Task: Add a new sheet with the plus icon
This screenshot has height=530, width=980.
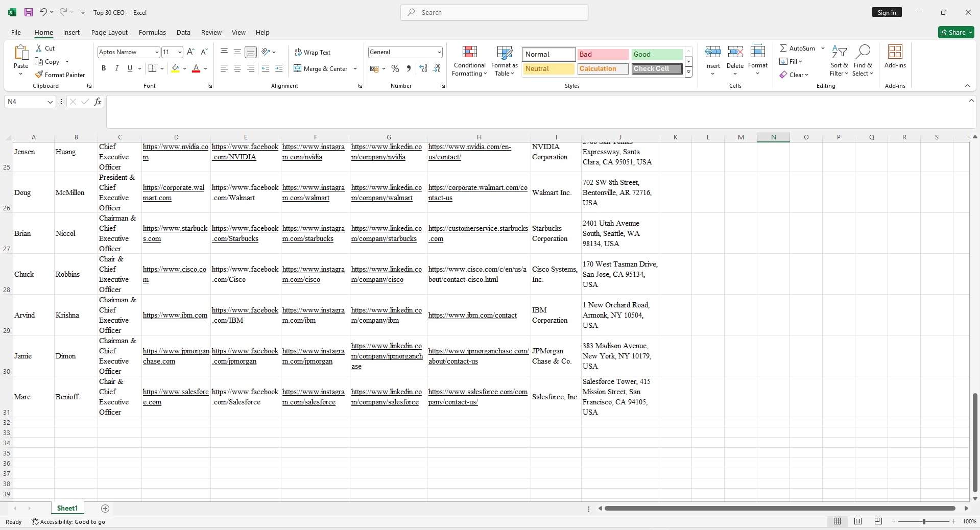Action: (x=105, y=508)
